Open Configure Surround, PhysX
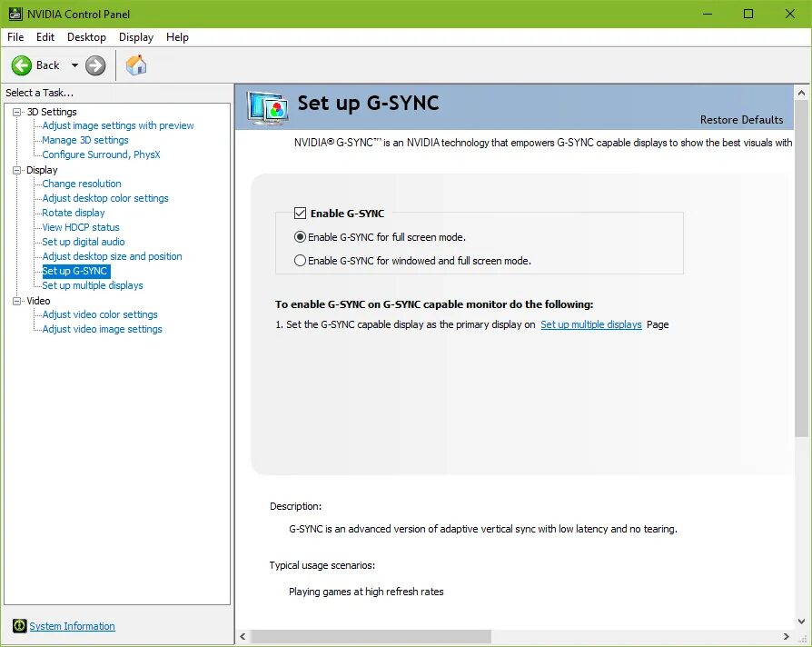This screenshot has height=647, width=812. pos(102,154)
